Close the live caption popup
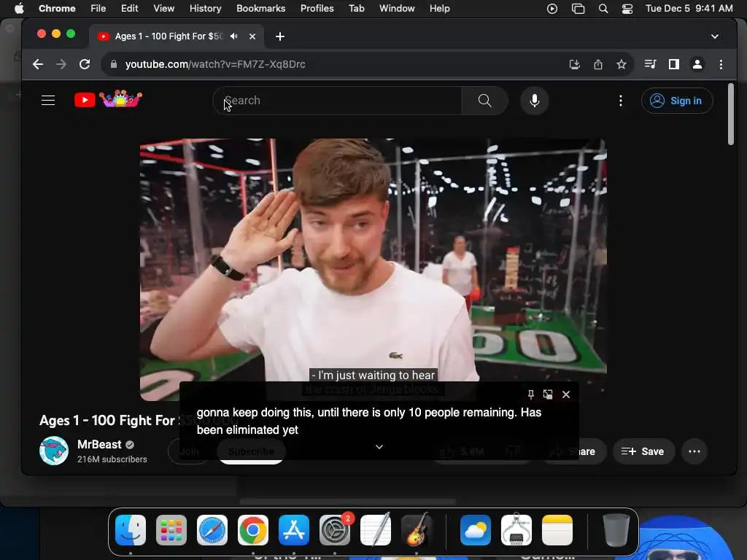The image size is (747, 560). point(566,394)
